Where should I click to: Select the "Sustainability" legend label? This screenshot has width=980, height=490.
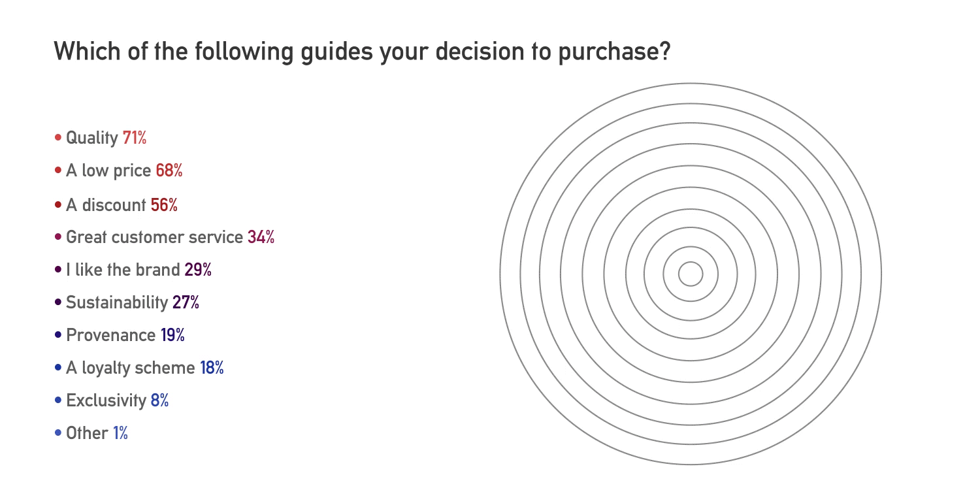click(117, 303)
